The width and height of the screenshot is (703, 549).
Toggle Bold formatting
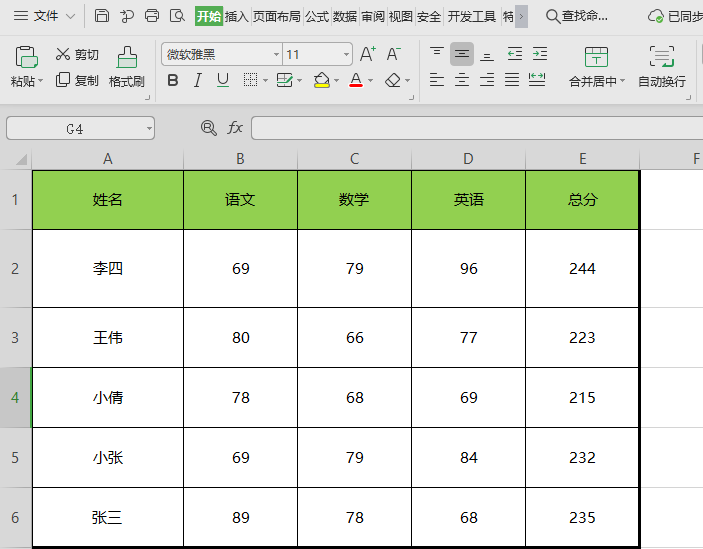[173, 80]
